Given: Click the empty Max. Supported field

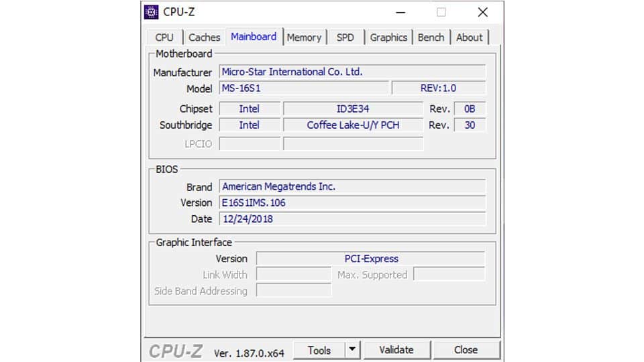Looking at the screenshot, I should (449, 274).
